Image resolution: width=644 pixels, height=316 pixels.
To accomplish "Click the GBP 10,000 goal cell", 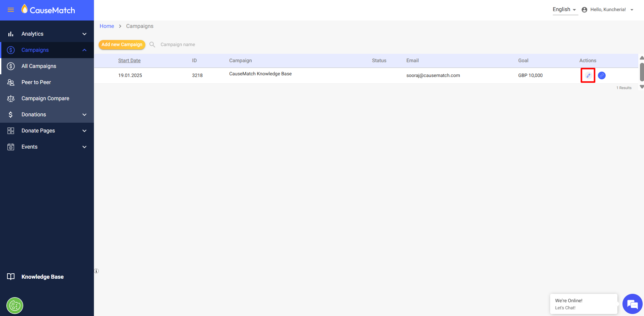I will click(530, 75).
